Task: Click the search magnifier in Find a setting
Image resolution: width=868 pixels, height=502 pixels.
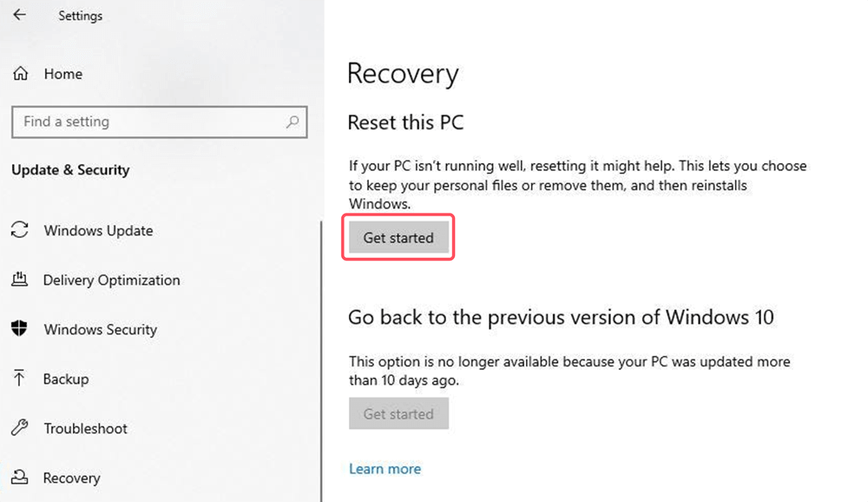Action: [293, 122]
